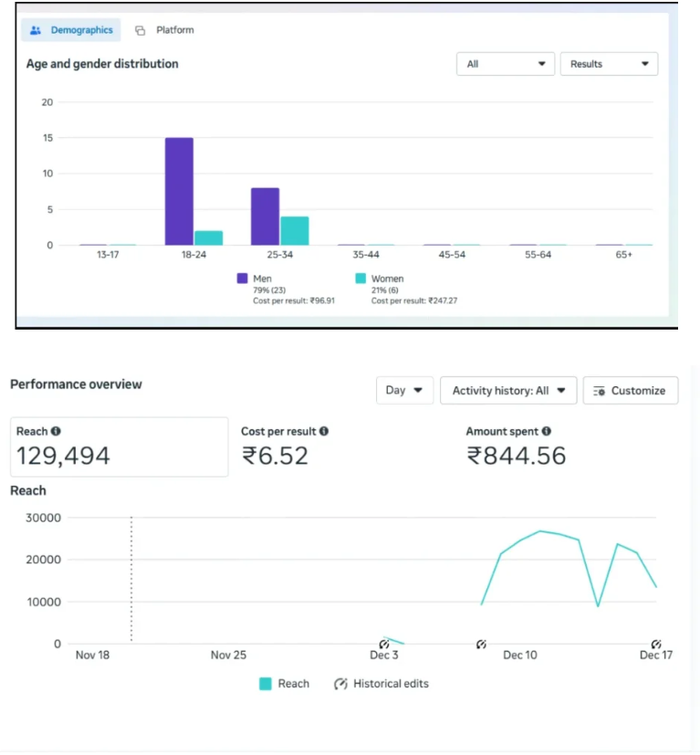This screenshot has height=755, width=700.
Task: Click Historical edits legend icon
Action: [x=340, y=684]
